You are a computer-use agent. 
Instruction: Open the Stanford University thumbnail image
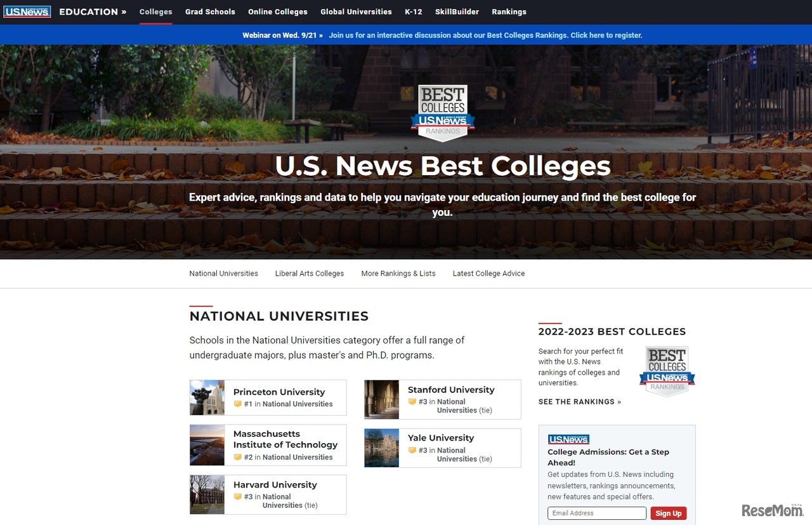point(381,399)
